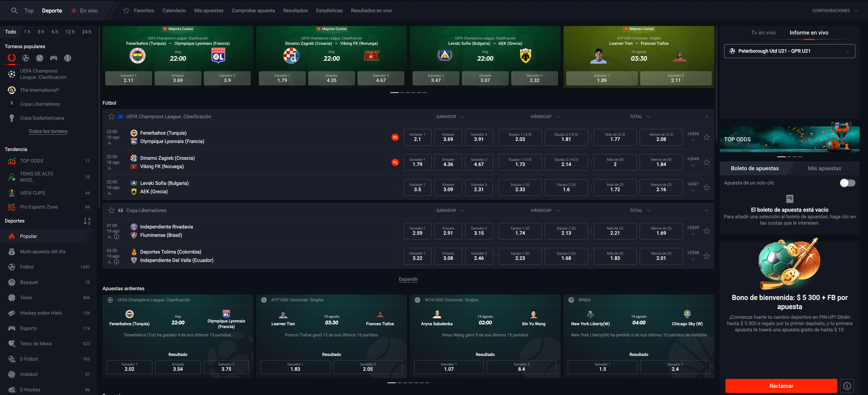Select the 3 h time filter

pyautogui.click(x=41, y=32)
